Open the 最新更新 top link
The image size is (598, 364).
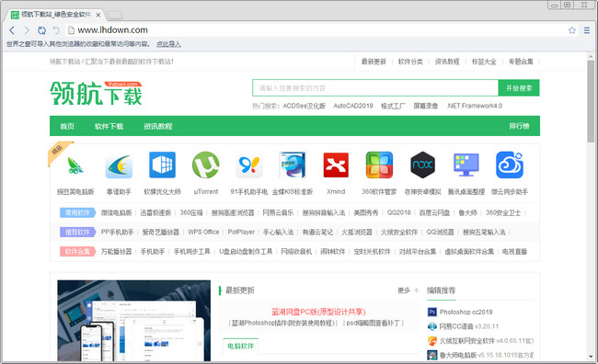tap(374, 62)
